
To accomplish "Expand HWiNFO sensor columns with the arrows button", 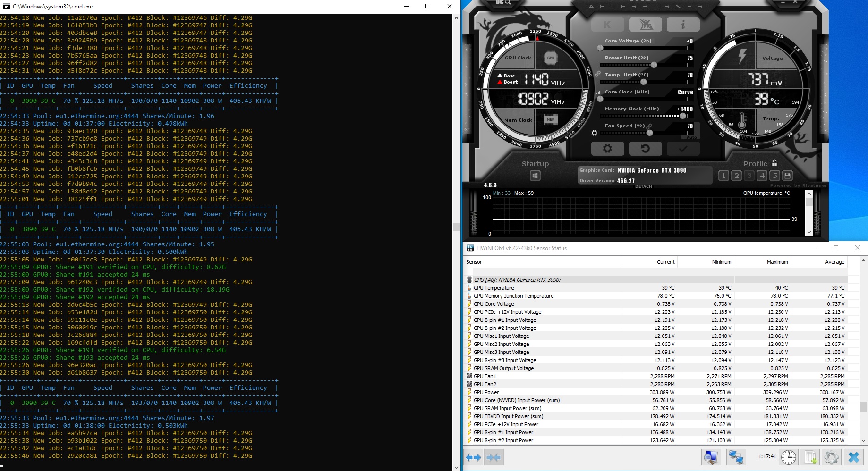I will [473, 457].
